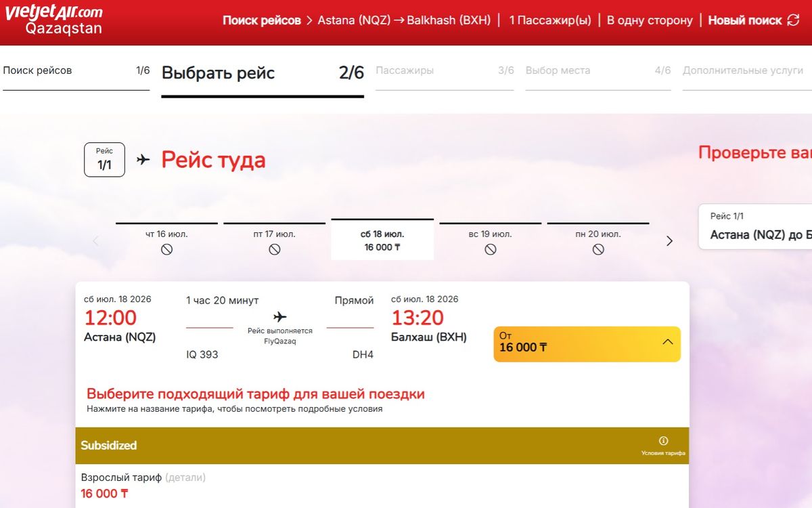The height and width of the screenshot is (508, 812).
Task: Click the Выберите подходящий тариф heading
Action: [256, 394]
